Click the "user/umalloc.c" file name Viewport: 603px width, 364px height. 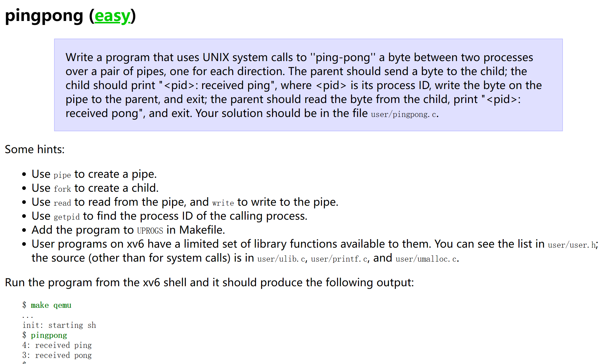pyautogui.click(x=426, y=259)
